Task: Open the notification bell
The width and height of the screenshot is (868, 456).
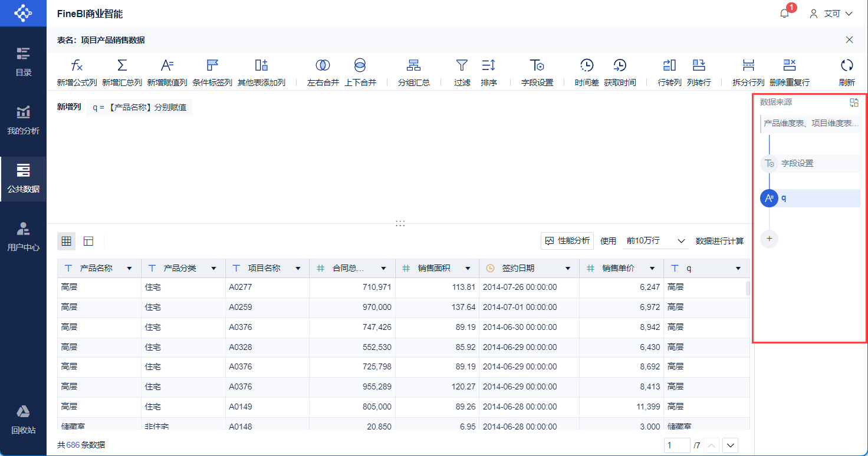Action: (784, 14)
